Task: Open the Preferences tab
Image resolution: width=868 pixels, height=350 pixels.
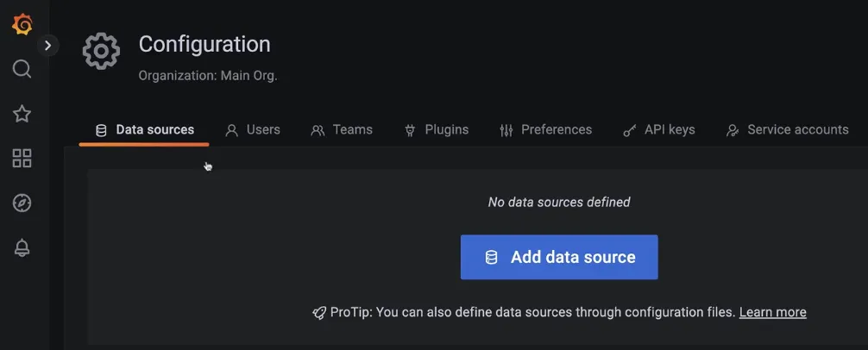Action: (x=546, y=130)
